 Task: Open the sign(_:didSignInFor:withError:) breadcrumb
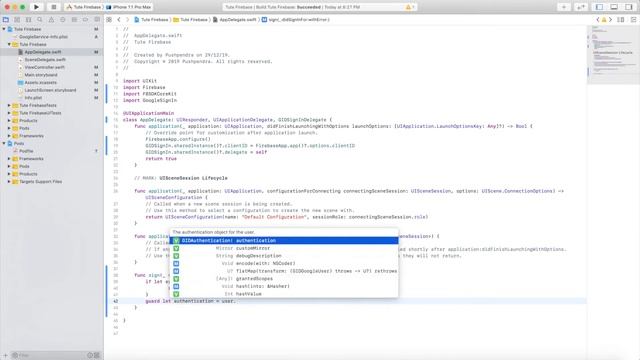coord(296,20)
